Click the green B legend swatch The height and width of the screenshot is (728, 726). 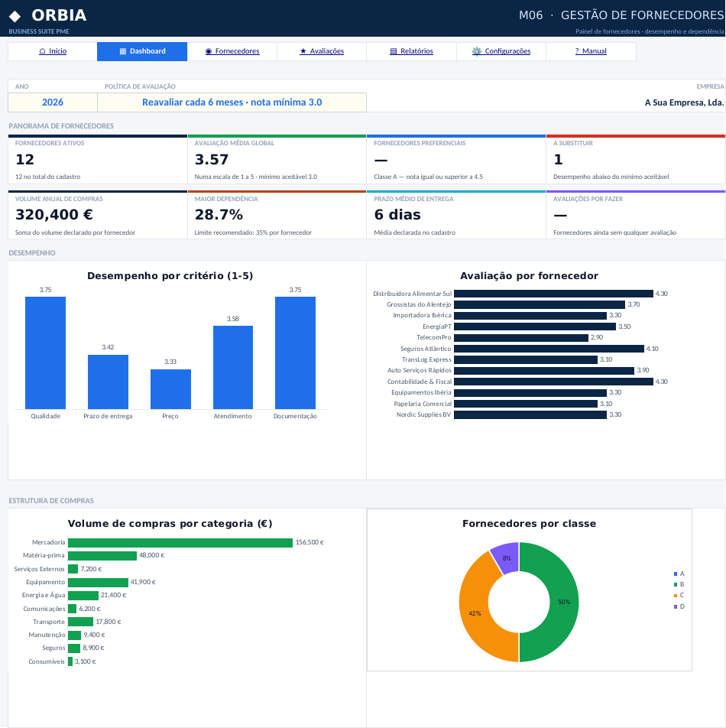click(676, 584)
